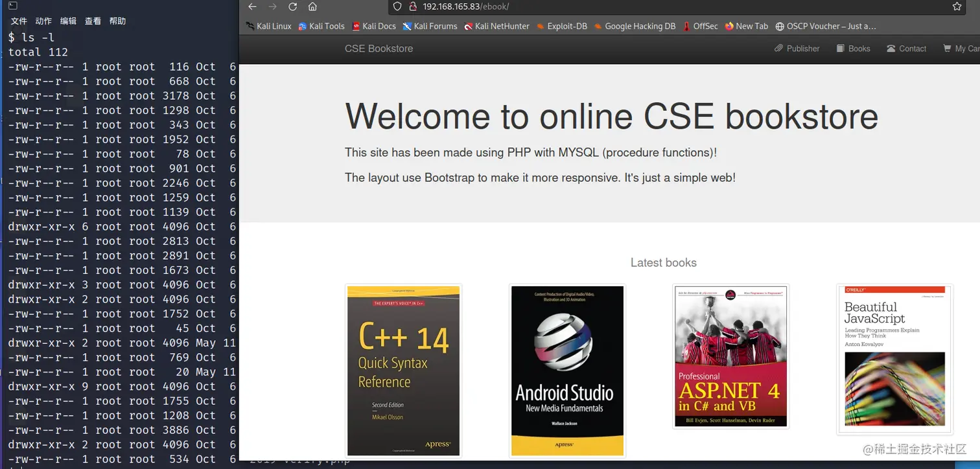Open the Professional ASP.NET 4 book
The width and height of the screenshot is (980, 469).
click(x=731, y=356)
